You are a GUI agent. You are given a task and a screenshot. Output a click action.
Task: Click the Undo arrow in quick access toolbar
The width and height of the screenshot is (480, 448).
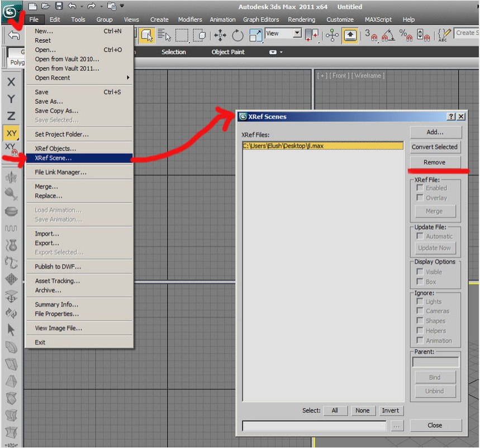tap(72, 6)
